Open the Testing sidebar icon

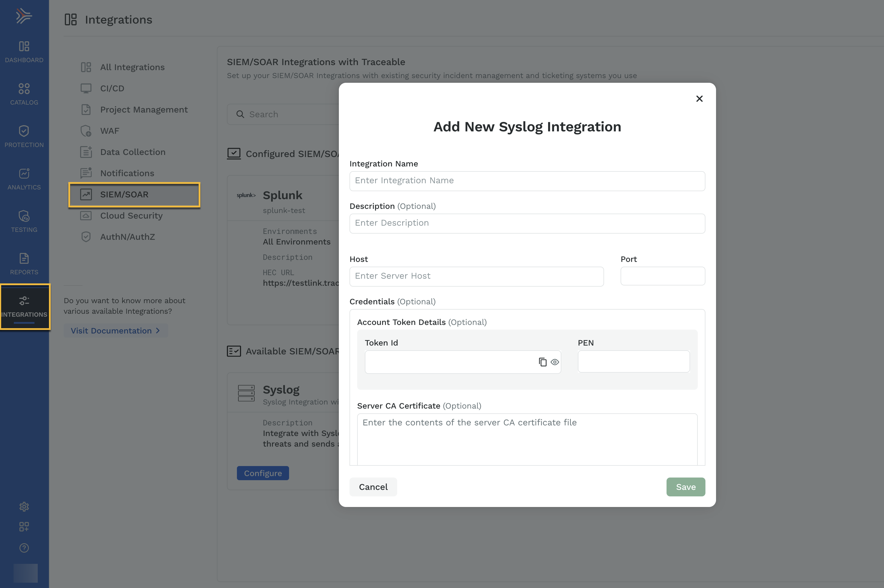point(24,216)
